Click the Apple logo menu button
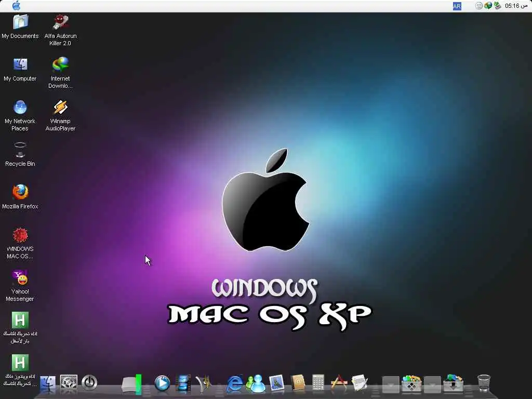The image size is (532, 399). click(x=16, y=6)
